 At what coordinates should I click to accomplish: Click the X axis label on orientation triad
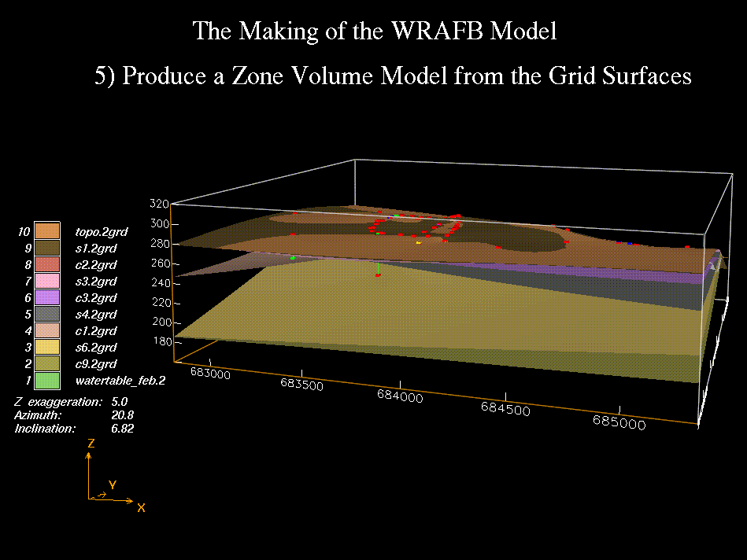tap(141, 508)
